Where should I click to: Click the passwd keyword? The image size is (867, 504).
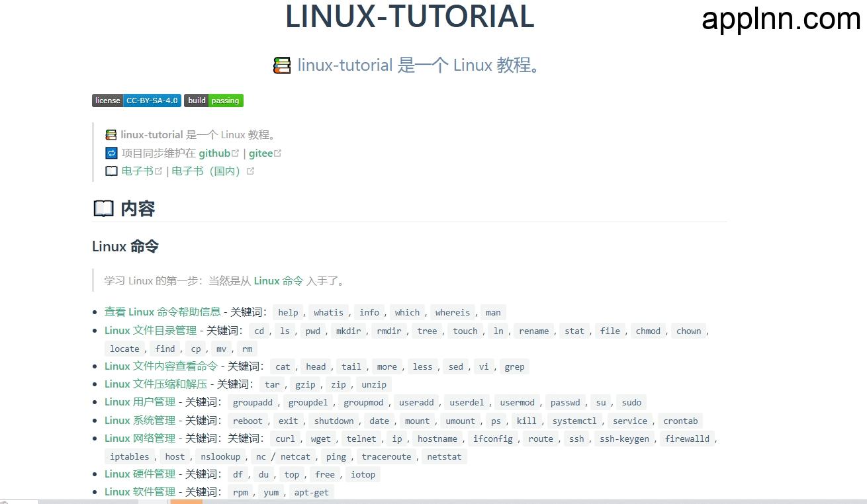click(565, 402)
